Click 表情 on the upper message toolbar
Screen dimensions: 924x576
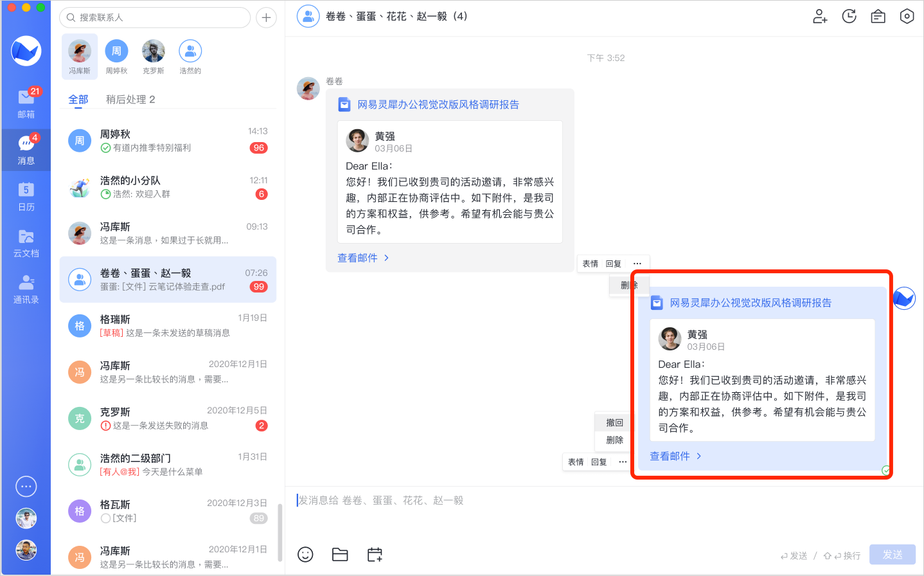590,264
